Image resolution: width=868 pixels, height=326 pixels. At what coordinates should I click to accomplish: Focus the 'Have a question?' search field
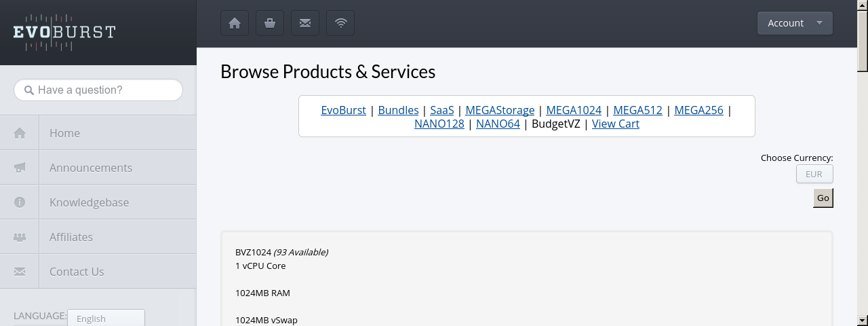point(98,90)
